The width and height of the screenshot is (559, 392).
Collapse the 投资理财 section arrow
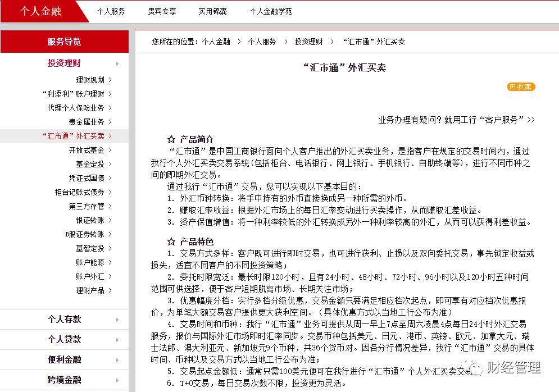coord(117,64)
